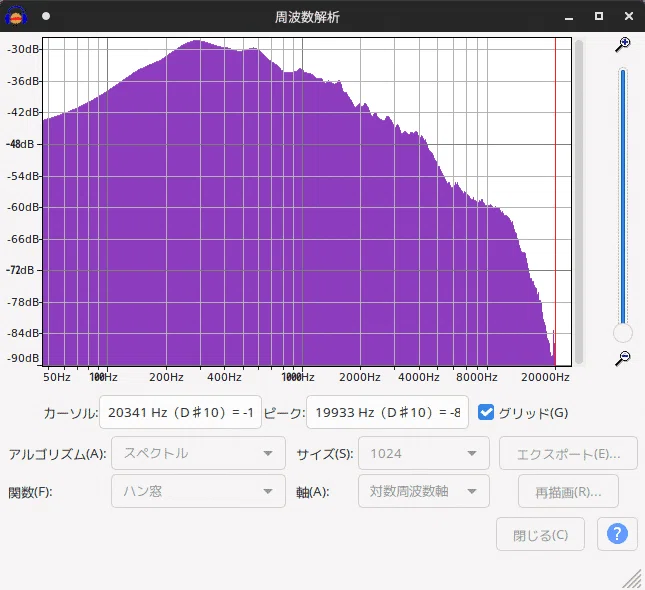Image resolution: width=645 pixels, height=590 pixels.
Task: Click the -36dB axis label
Action: tap(23, 81)
